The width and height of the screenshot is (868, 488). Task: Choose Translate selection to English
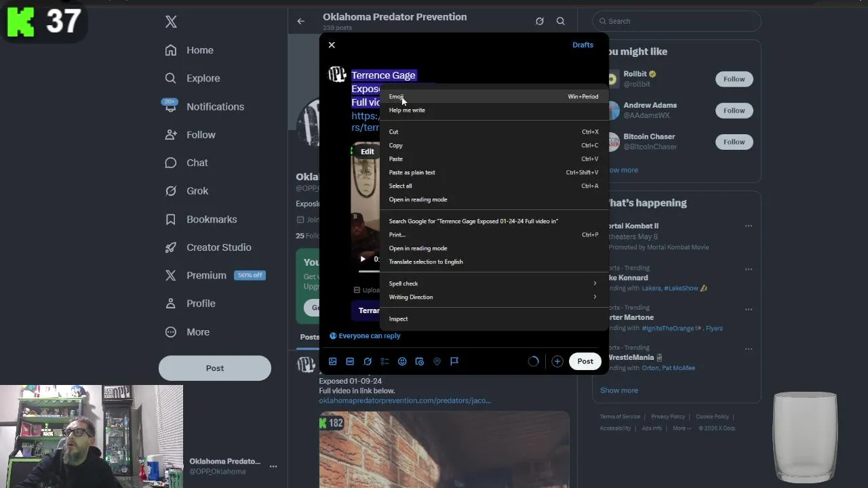click(494, 262)
